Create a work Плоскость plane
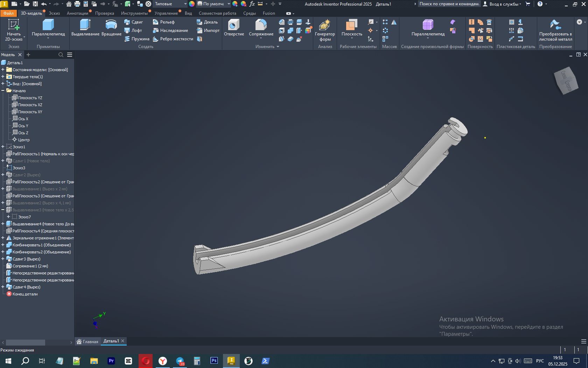Screen dimensions: 588x368 point(352,28)
